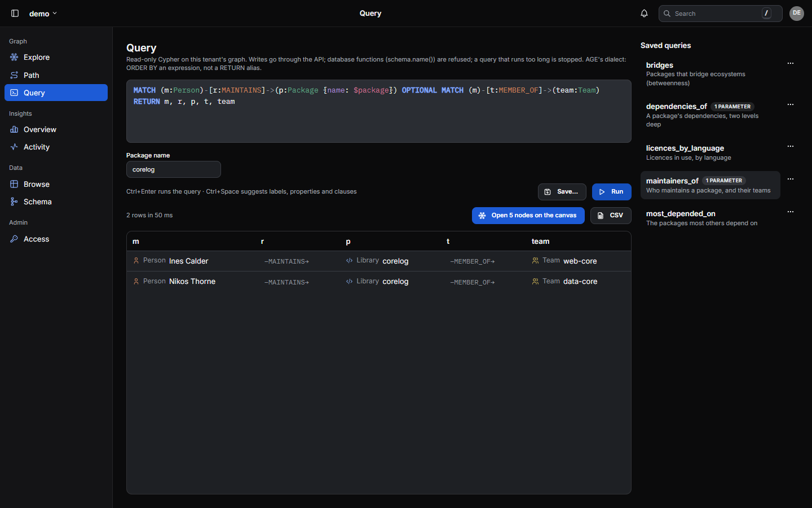Image resolution: width=812 pixels, height=508 pixels.
Task: Go to Explore in the sidebar
Action: point(56,58)
